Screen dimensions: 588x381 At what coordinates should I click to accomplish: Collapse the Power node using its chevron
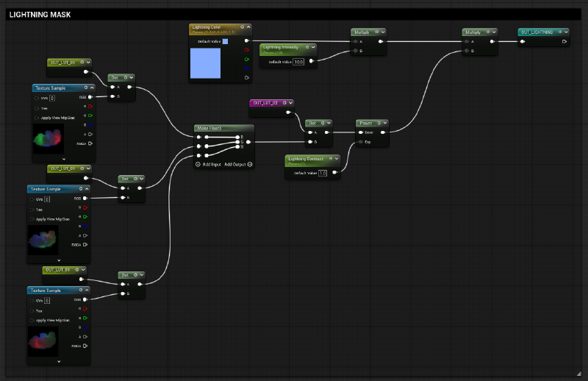384,123
